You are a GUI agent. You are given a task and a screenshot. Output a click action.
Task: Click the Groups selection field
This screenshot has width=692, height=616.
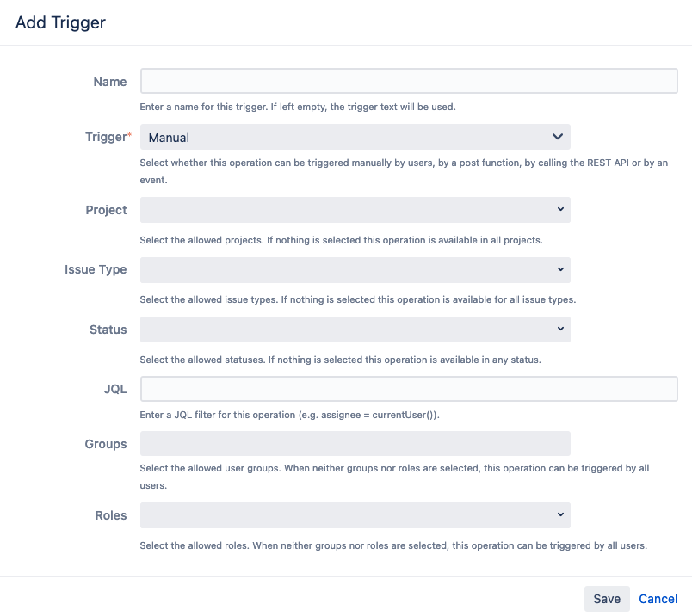click(x=355, y=444)
